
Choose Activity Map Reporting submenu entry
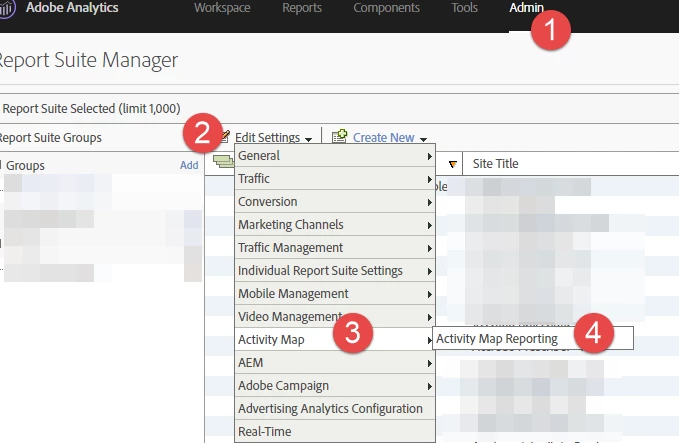pyautogui.click(x=533, y=338)
